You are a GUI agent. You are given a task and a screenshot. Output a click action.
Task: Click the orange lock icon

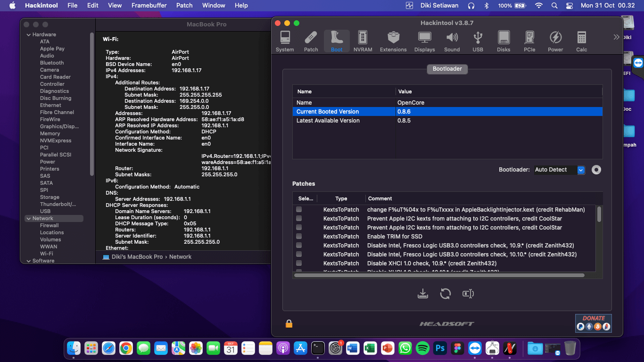click(289, 323)
